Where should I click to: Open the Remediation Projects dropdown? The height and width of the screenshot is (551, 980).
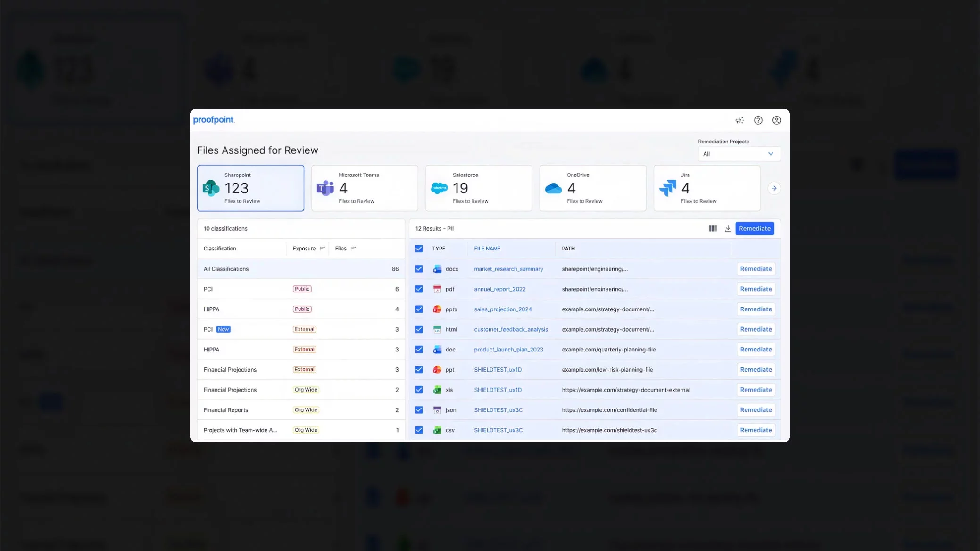pos(739,154)
